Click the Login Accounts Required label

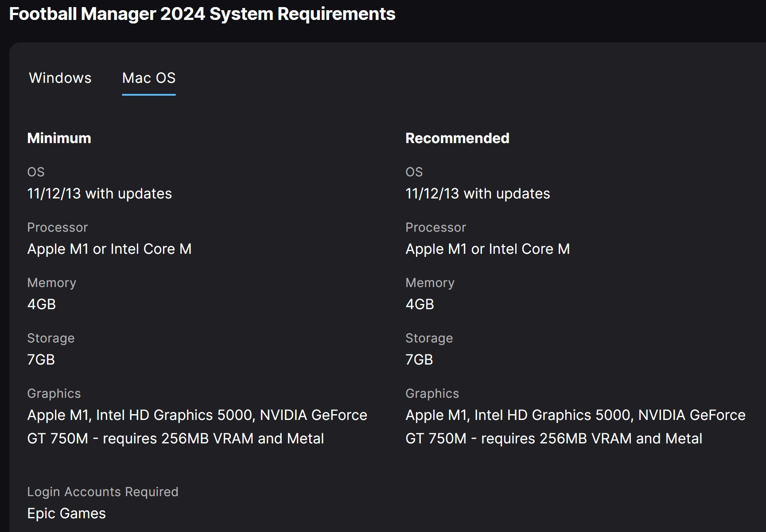102,492
